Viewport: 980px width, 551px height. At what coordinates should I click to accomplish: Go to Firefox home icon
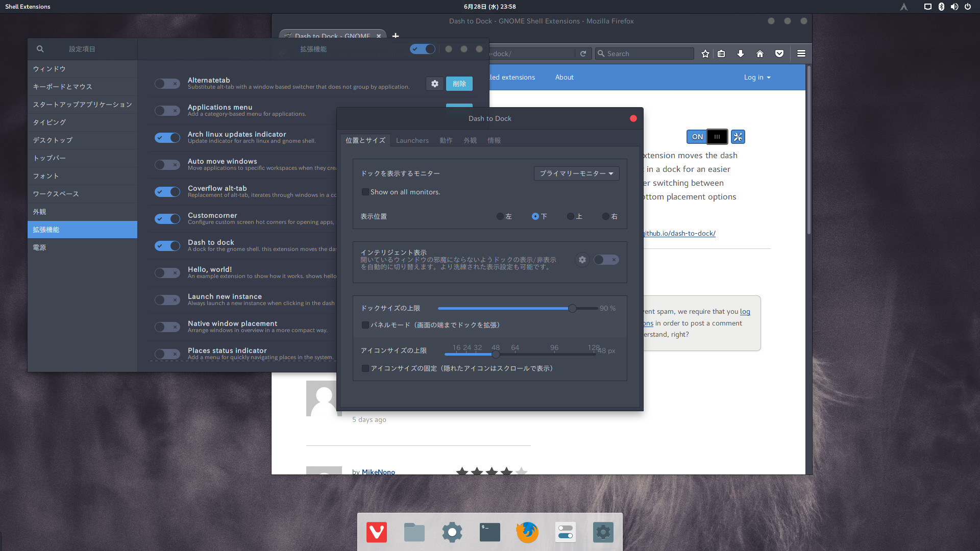pos(760,54)
